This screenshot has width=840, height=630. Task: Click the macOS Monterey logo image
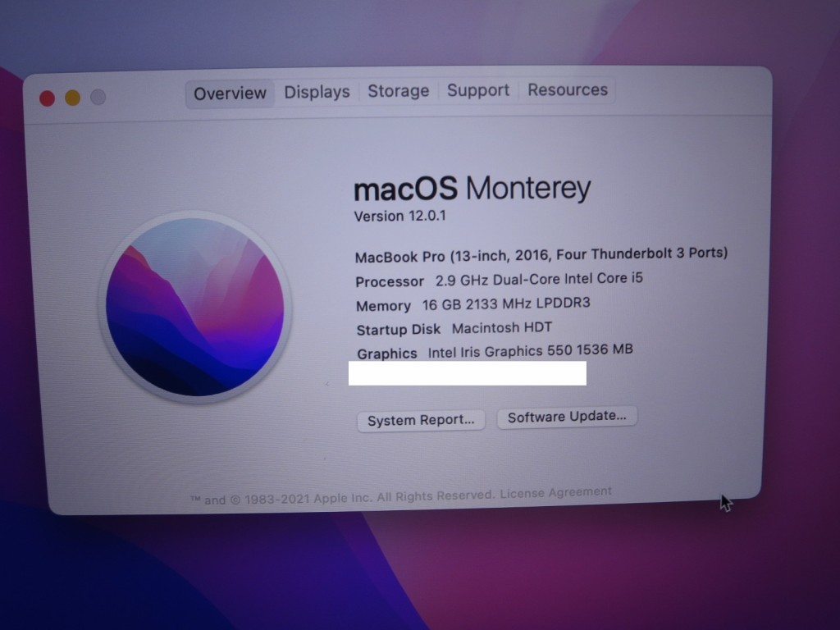click(194, 307)
